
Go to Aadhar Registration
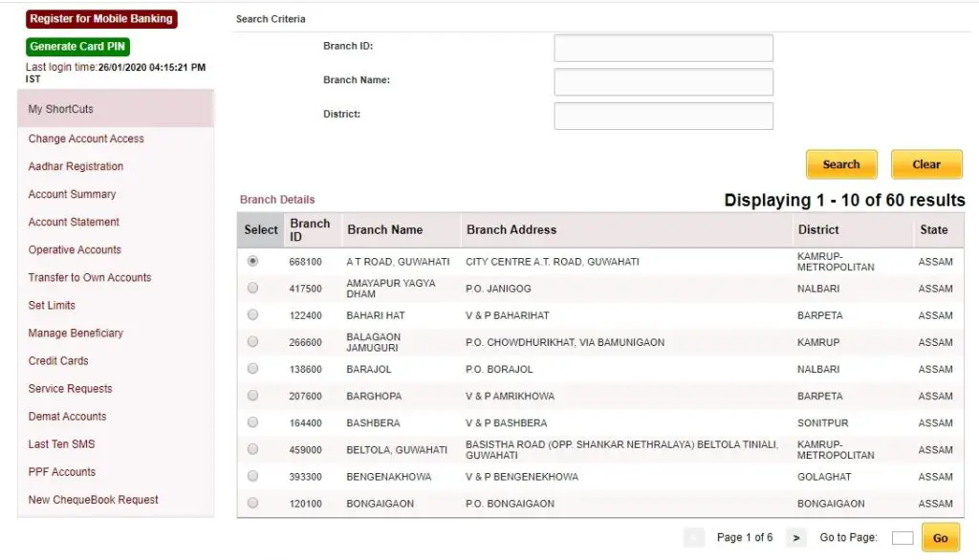[76, 166]
